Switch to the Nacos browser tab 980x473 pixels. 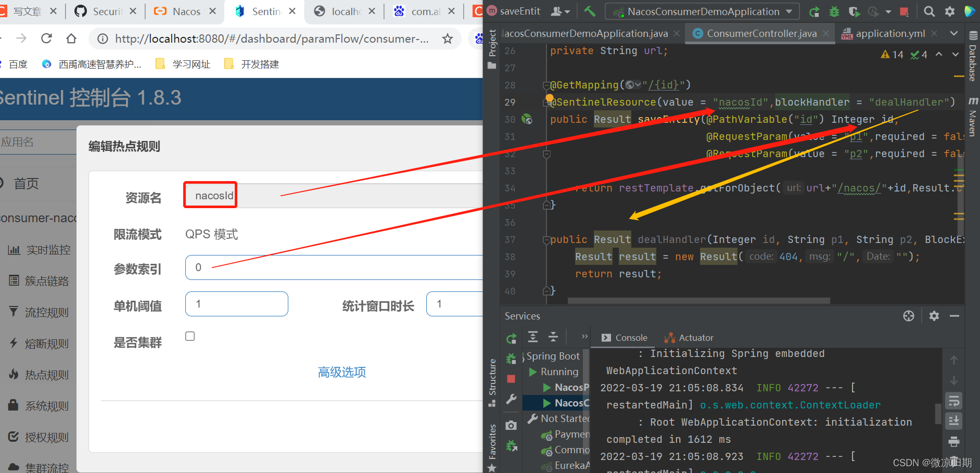(185, 11)
